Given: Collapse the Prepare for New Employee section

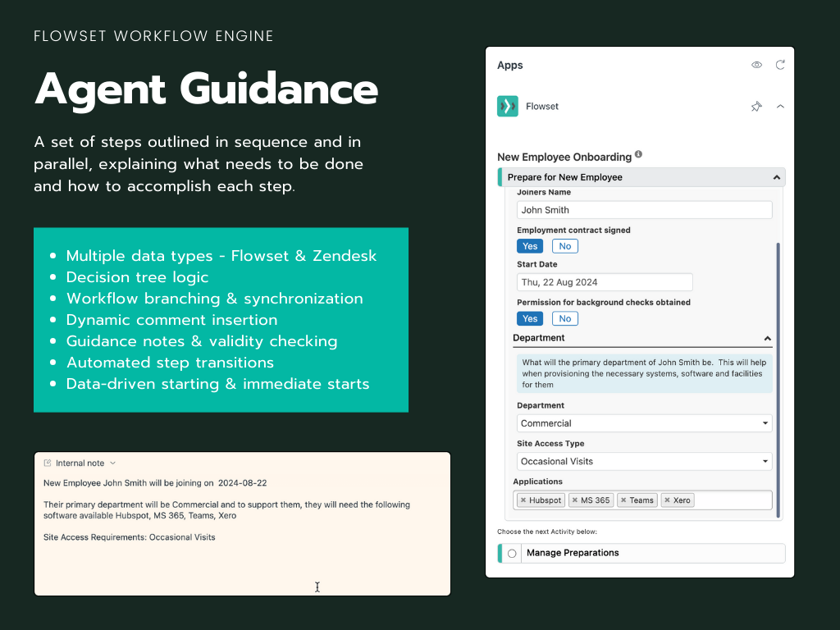Looking at the screenshot, I should pos(776,176).
